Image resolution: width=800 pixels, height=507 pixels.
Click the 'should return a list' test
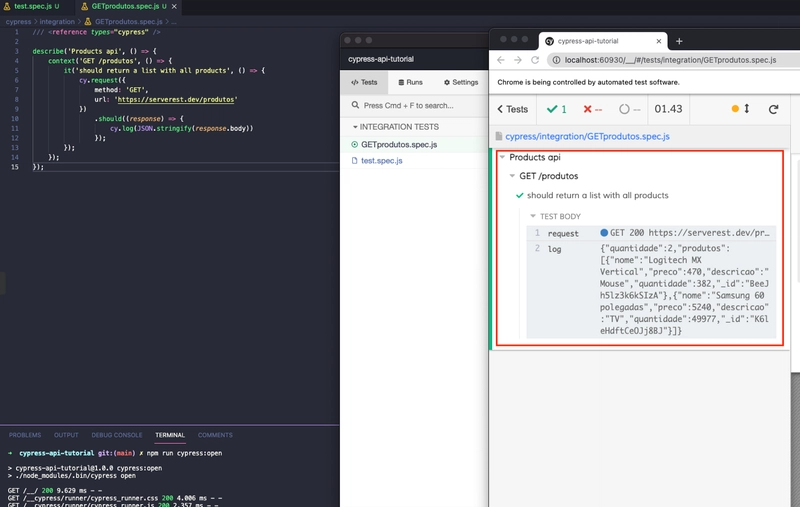click(x=597, y=195)
